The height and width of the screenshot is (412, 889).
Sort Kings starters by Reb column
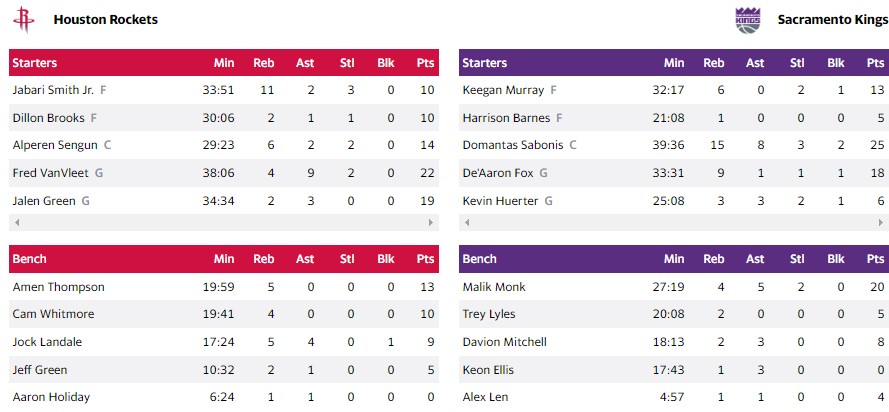(x=714, y=63)
